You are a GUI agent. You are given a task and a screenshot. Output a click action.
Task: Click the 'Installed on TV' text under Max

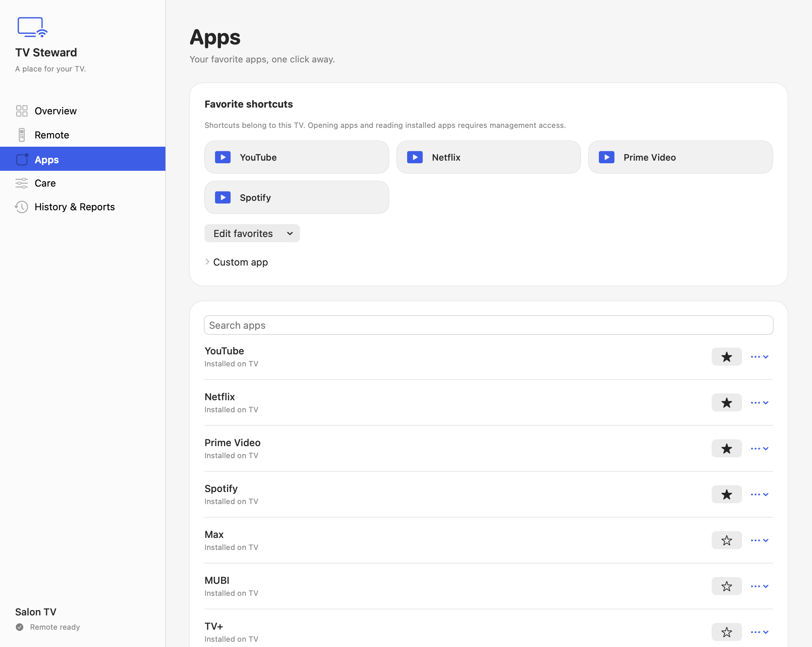click(x=231, y=548)
